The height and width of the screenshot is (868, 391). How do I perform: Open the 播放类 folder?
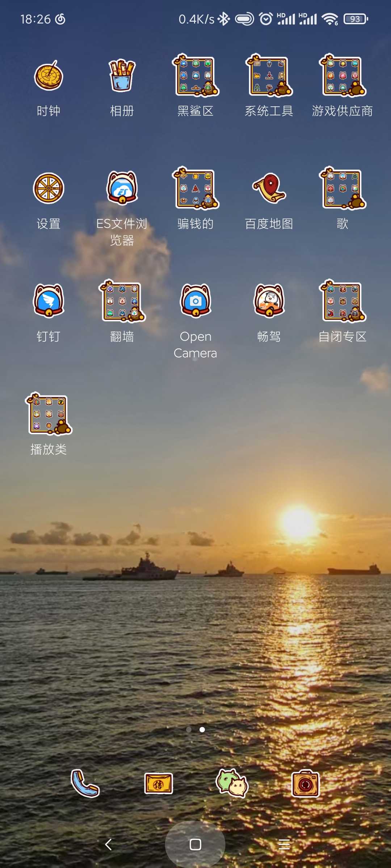(49, 414)
